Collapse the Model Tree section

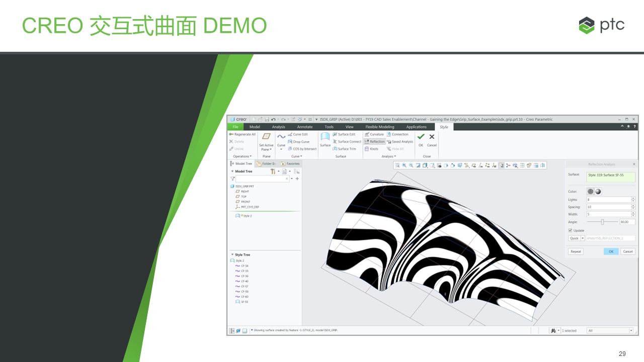pos(232,171)
